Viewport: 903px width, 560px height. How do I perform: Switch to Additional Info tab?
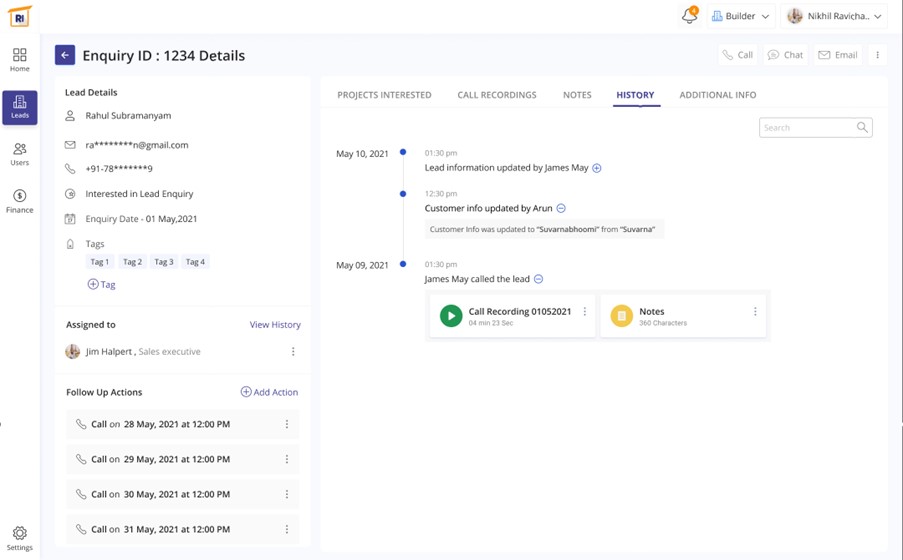coord(717,95)
